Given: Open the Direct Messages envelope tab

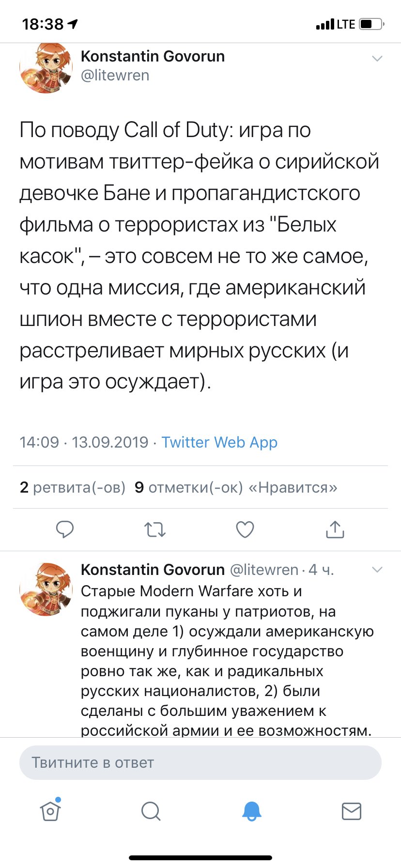Looking at the screenshot, I should pos(352,810).
